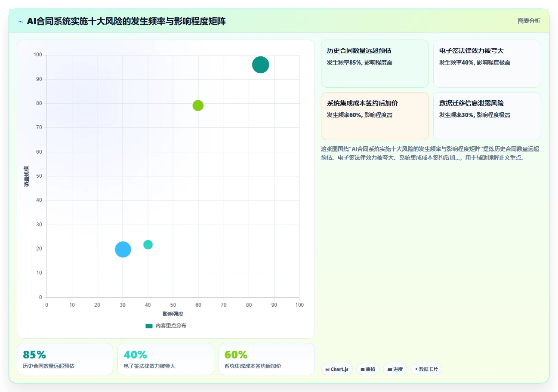This screenshot has height=392, width=558.
Task: Select the 40% stat card
Action: [166, 359]
